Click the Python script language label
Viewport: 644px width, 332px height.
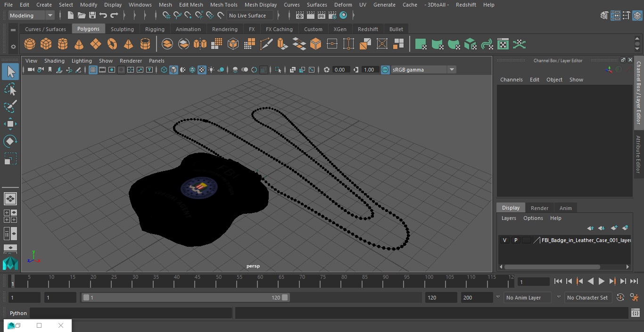[x=18, y=313]
